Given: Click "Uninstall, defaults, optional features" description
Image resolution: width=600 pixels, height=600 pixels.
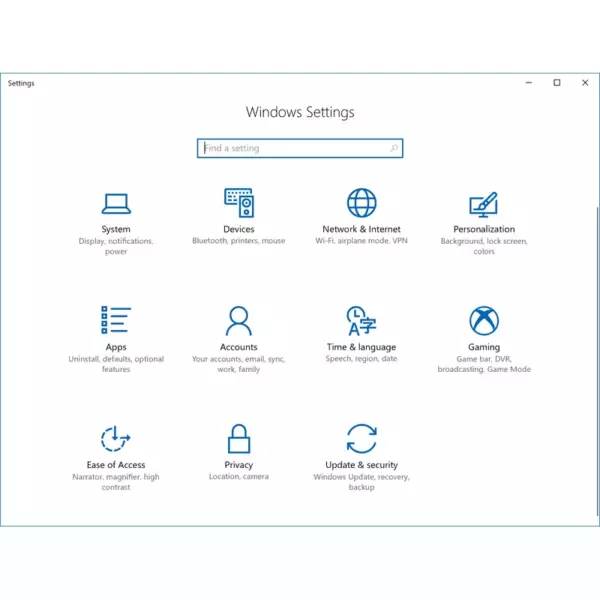Looking at the screenshot, I should click(116, 364).
